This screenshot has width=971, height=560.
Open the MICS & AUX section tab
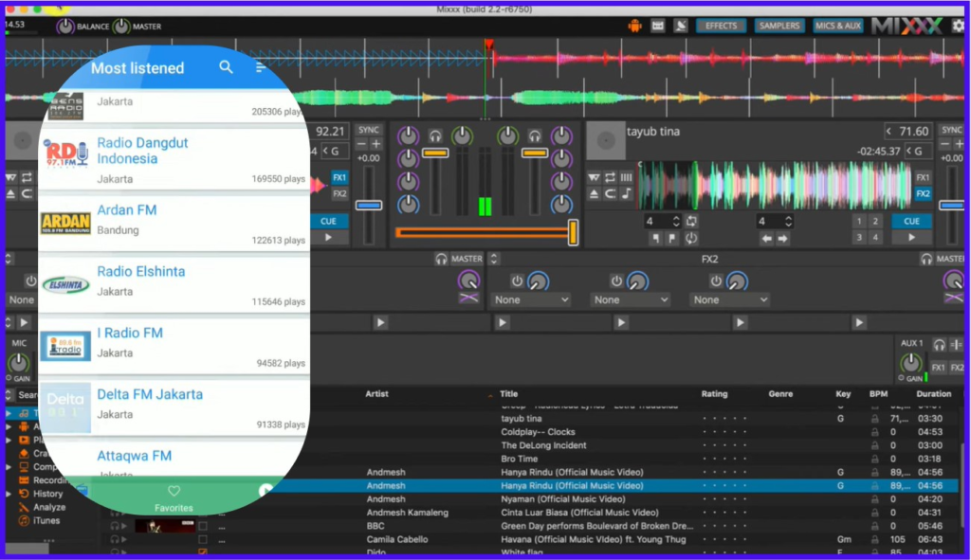pos(838,26)
